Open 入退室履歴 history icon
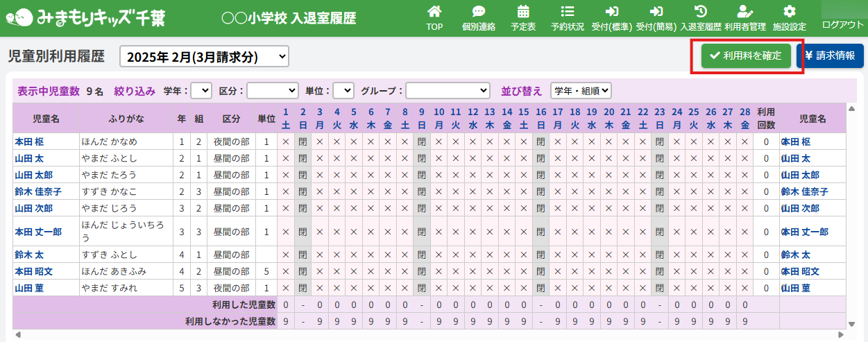This screenshot has width=868, height=342. pyautogui.click(x=701, y=12)
